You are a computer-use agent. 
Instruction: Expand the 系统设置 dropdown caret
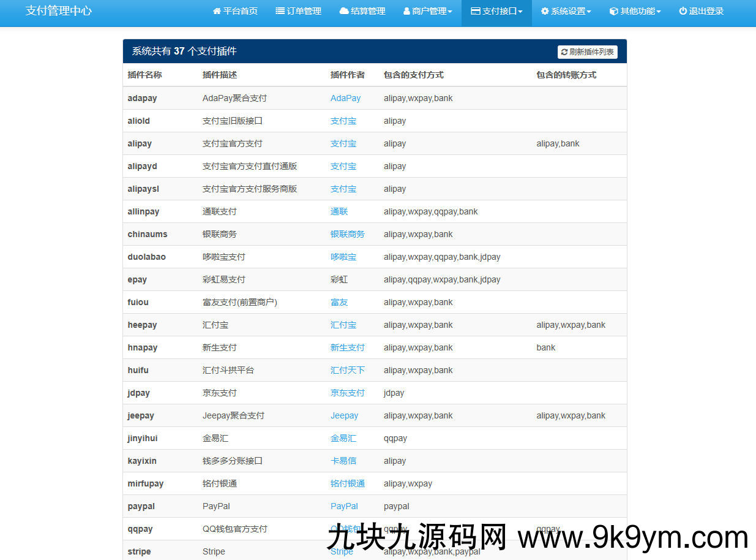point(589,12)
